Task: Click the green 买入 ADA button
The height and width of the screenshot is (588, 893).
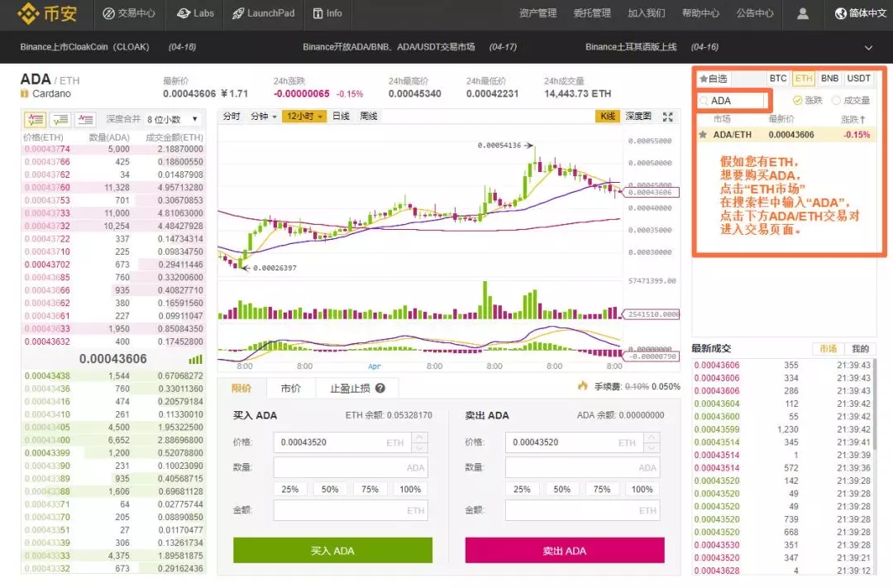Action: 332,551
